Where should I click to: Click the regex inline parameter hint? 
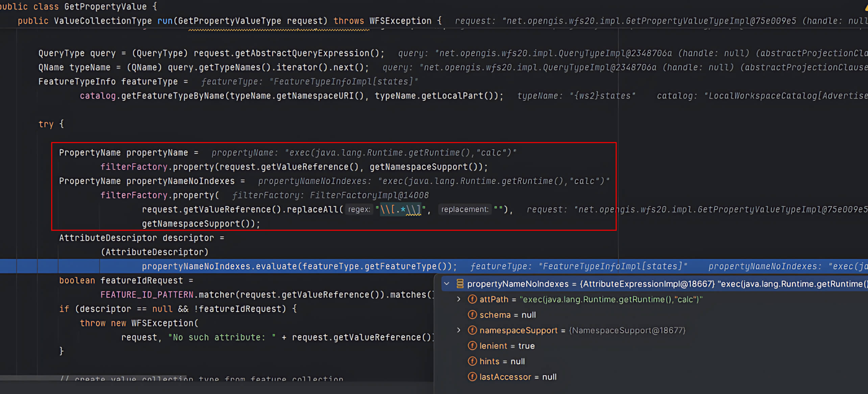coord(359,209)
